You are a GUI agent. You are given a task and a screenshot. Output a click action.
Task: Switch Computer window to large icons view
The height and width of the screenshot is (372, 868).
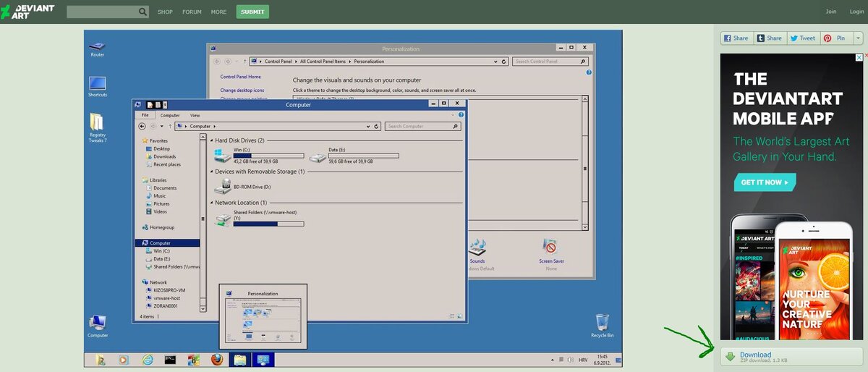(x=460, y=316)
